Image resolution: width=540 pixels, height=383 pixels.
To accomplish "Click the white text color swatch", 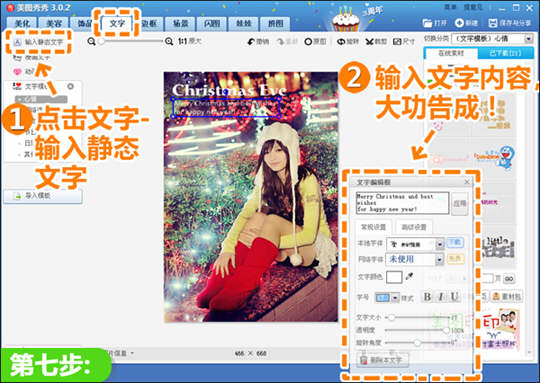I will coord(394,277).
